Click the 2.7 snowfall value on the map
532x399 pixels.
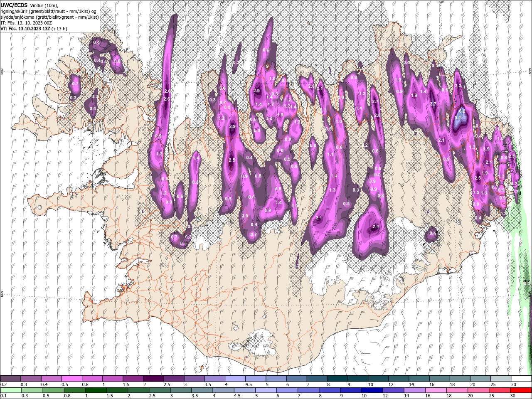(375, 101)
